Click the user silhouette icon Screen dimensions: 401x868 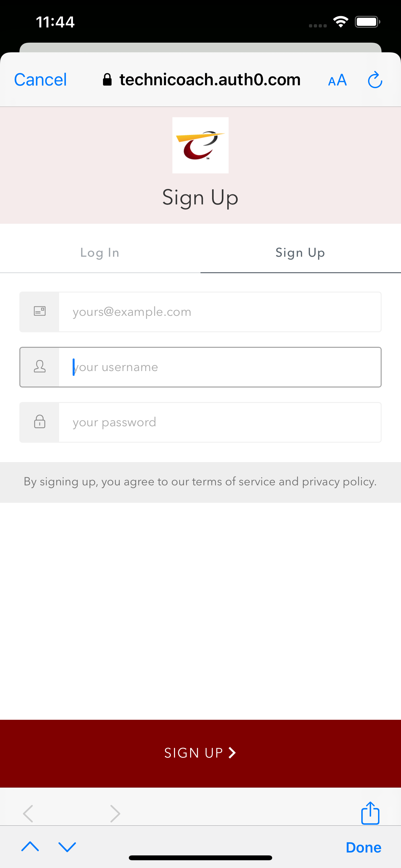pyautogui.click(x=40, y=367)
